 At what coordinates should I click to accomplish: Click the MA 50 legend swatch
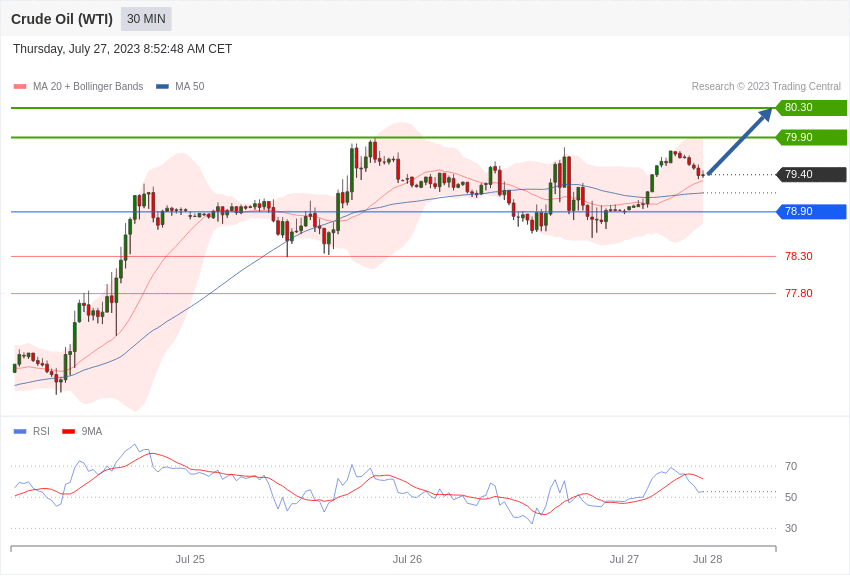pos(162,87)
